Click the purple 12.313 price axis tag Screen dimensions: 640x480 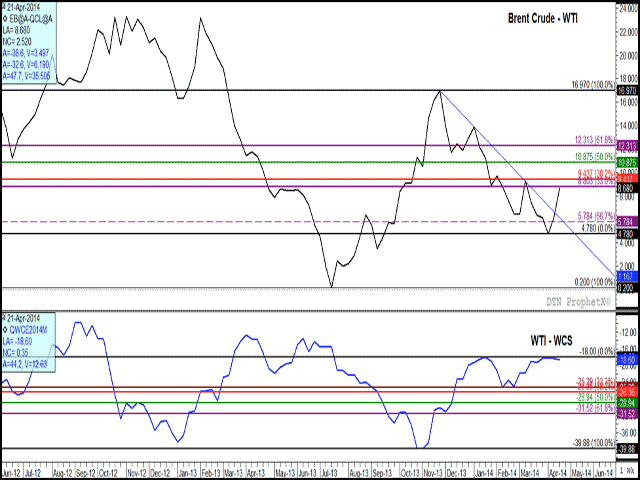[627, 145]
